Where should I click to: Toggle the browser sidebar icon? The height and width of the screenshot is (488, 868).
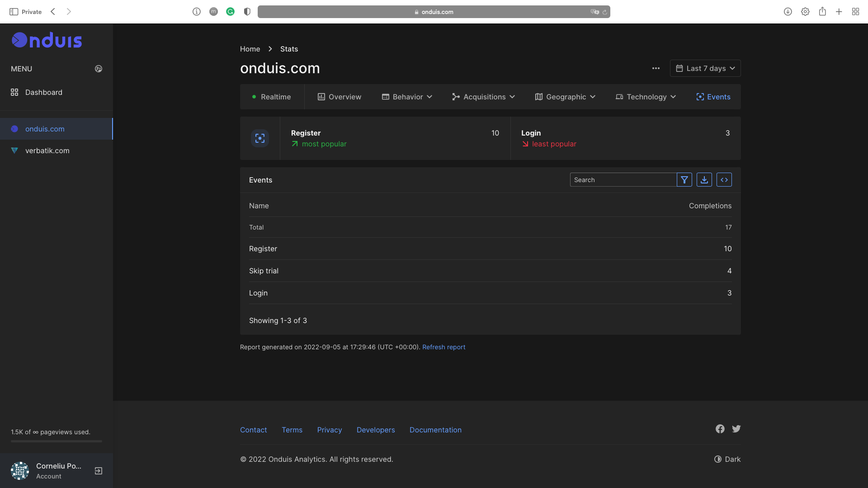click(x=14, y=12)
